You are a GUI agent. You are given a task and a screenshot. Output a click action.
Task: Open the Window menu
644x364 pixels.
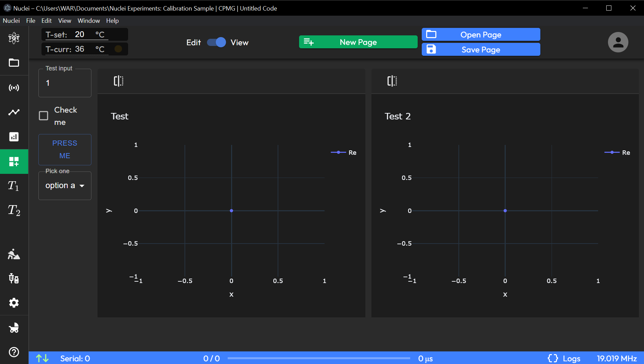click(x=89, y=21)
